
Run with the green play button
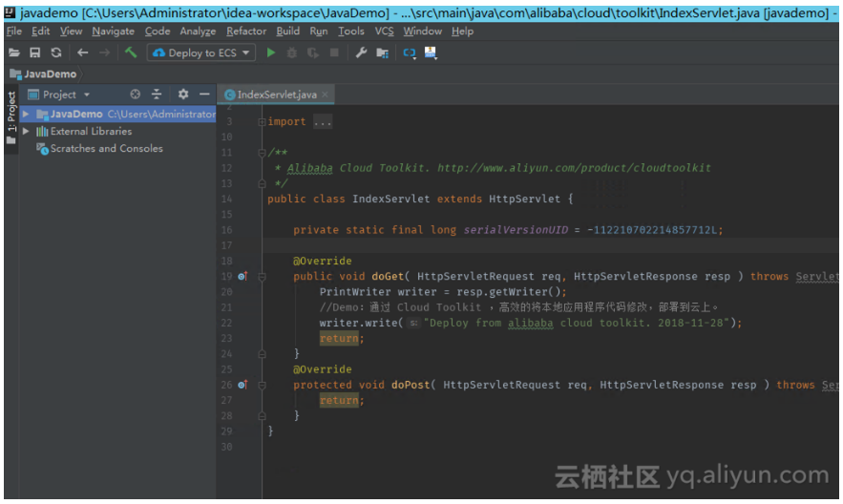coord(271,52)
